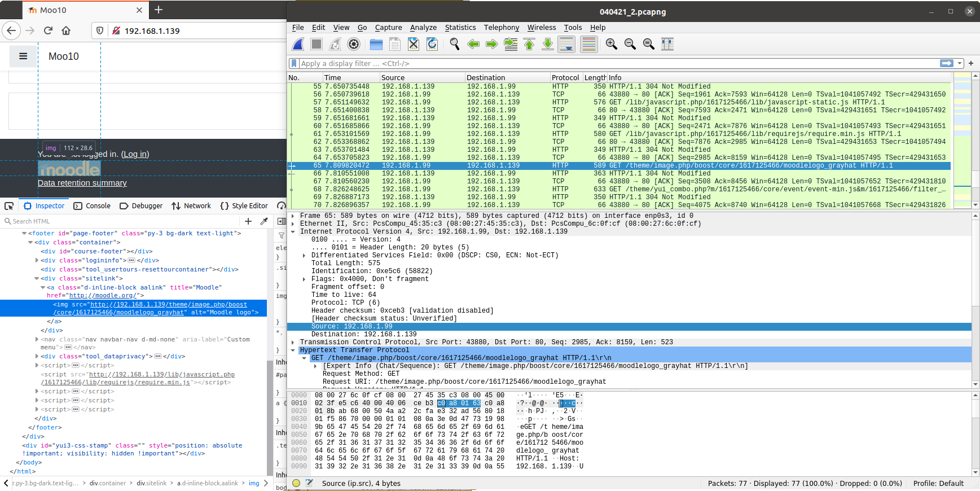Save this capture file icon
Viewport: 980px width, 491px height.
click(x=395, y=44)
